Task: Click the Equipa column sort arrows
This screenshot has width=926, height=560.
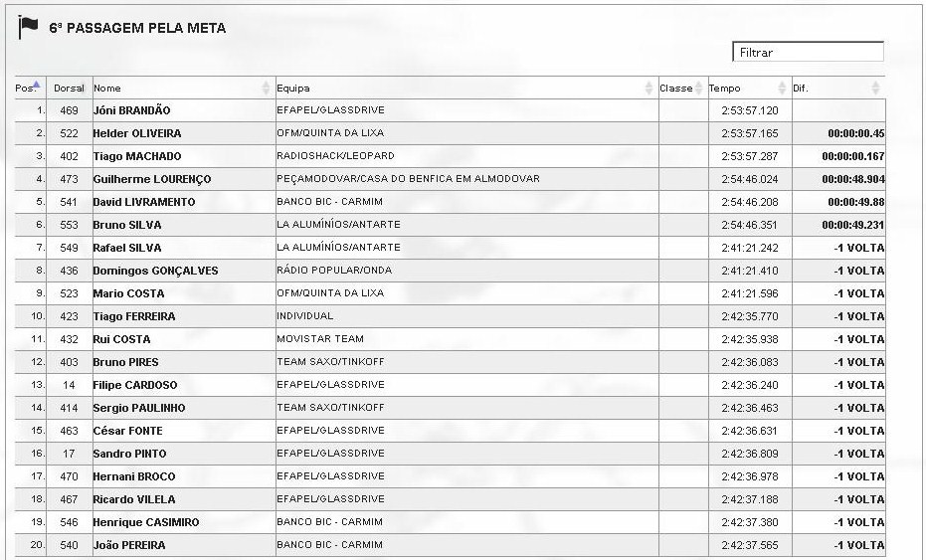Action: pos(649,89)
